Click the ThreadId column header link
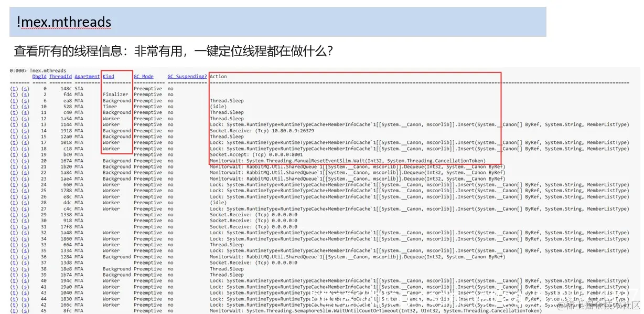The height and width of the screenshot is (314, 644). click(x=61, y=77)
